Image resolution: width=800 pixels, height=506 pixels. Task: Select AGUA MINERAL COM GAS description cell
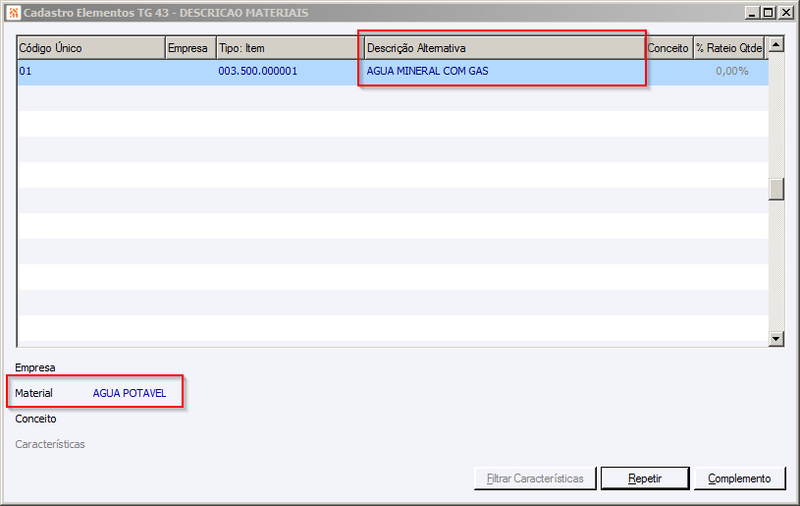[x=505, y=71]
